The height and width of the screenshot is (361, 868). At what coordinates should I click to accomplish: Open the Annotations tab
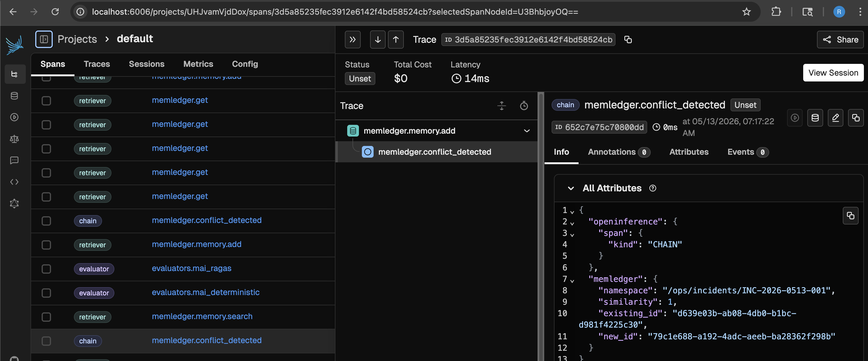[x=619, y=152]
